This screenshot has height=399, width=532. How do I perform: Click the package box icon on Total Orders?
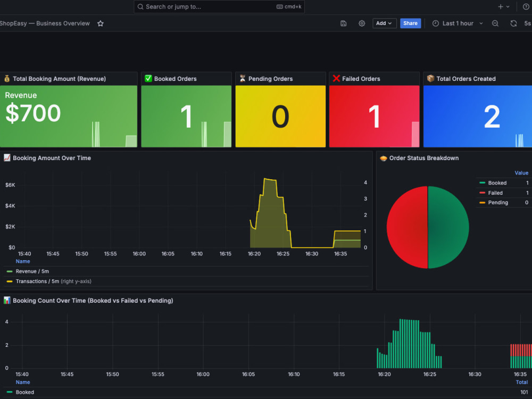coord(430,78)
